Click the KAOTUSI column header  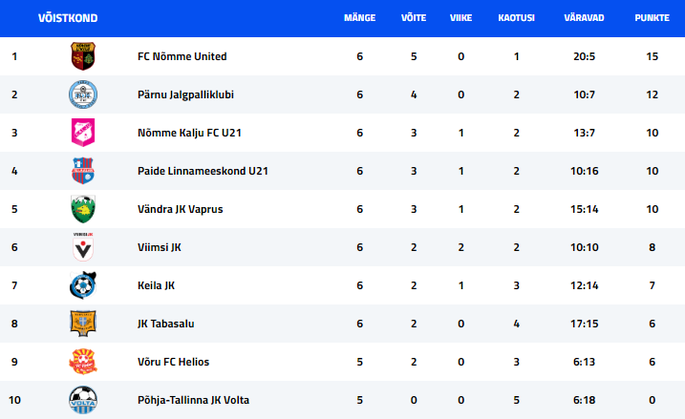(x=516, y=18)
